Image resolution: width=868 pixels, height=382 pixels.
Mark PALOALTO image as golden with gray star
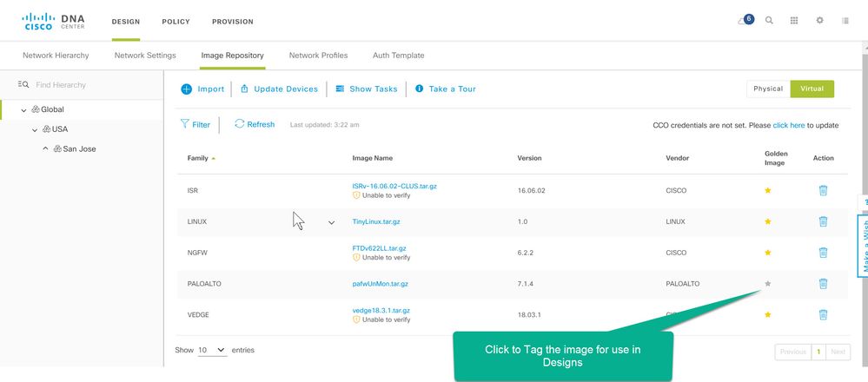pos(768,284)
